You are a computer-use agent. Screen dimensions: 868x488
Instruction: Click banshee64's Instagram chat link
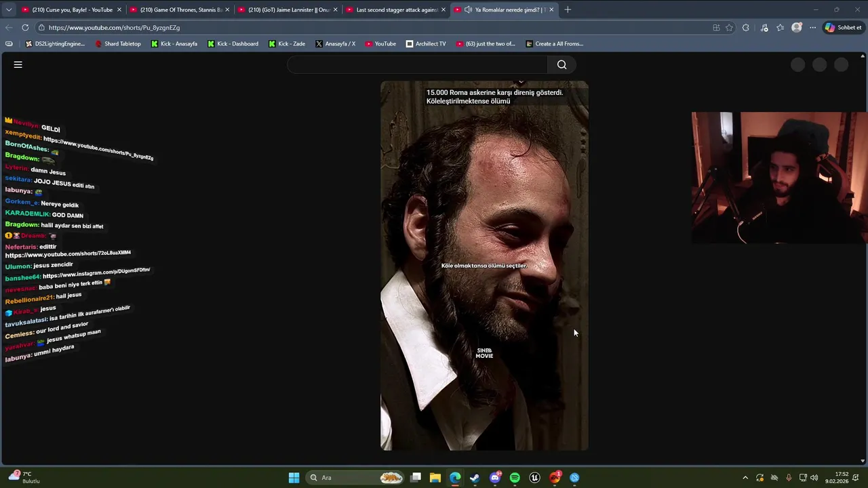96,272
